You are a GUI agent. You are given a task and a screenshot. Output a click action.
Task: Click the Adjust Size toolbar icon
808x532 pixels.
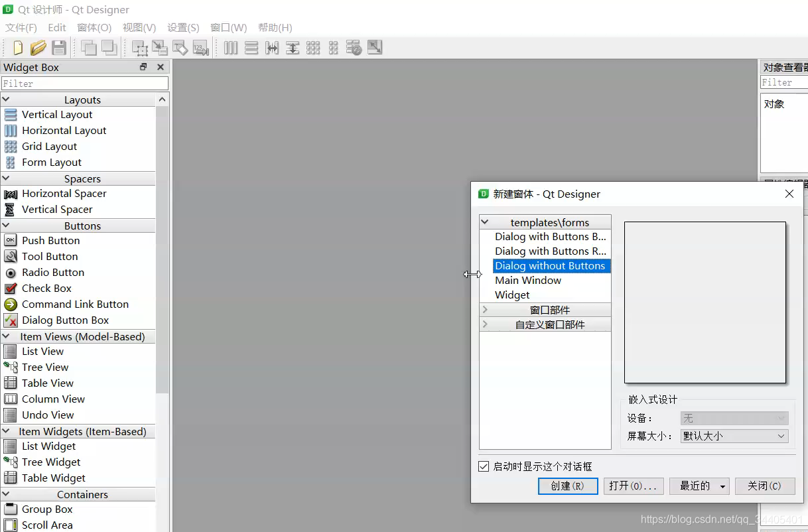tap(375, 48)
